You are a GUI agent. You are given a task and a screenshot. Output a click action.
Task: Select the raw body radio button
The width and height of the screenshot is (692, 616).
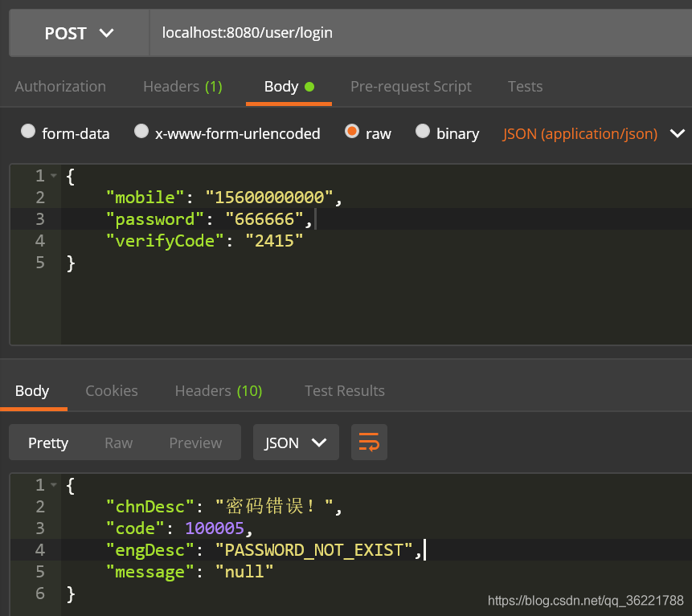(352, 131)
